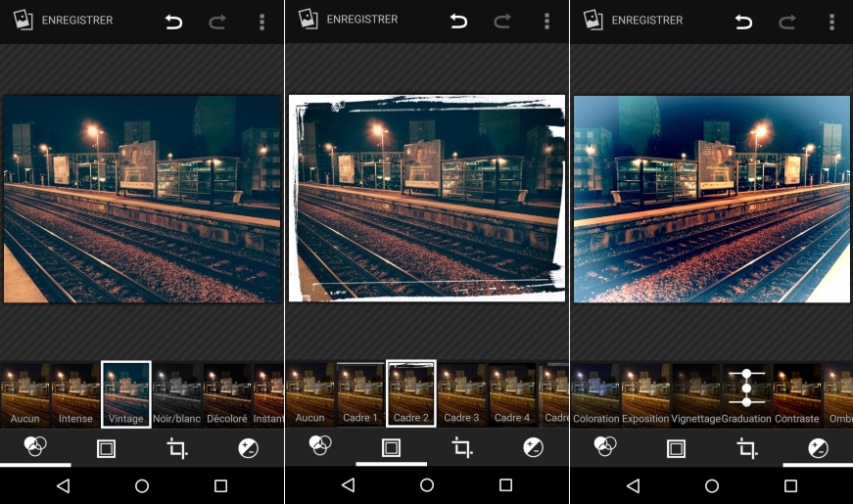The width and height of the screenshot is (853, 504).
Task: Tap Android back button in the right screen
Action: (x=634, y=485)
